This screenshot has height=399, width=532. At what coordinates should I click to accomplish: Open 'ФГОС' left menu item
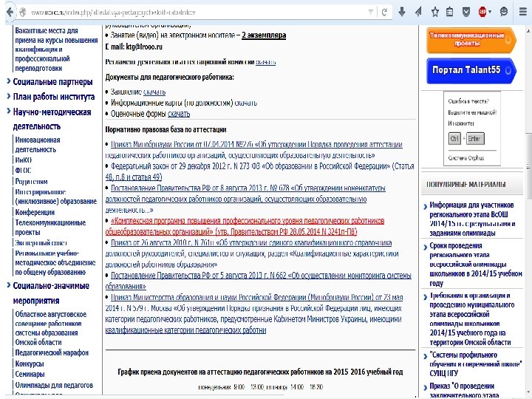23,171
